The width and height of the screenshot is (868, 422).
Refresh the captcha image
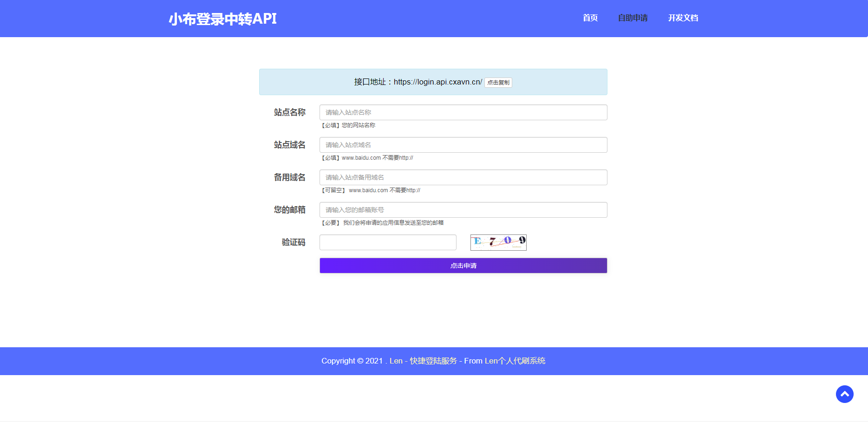[498, 242]
